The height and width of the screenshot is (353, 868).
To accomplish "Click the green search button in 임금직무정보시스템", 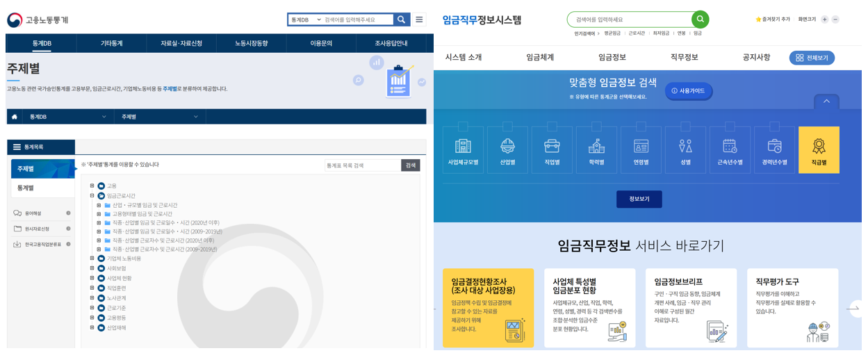I will pyautogui.click(x=700, y=19).
